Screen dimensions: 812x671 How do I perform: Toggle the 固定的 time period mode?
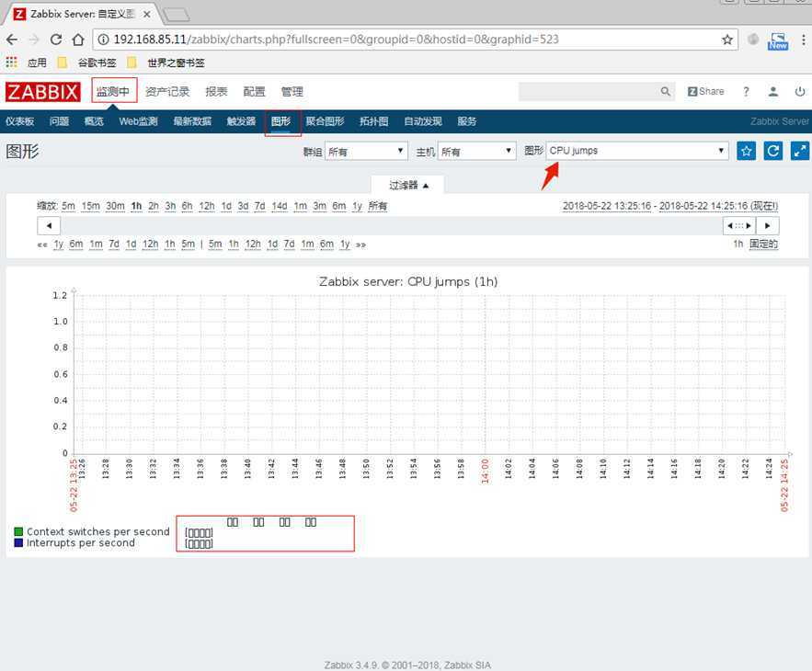764,244
